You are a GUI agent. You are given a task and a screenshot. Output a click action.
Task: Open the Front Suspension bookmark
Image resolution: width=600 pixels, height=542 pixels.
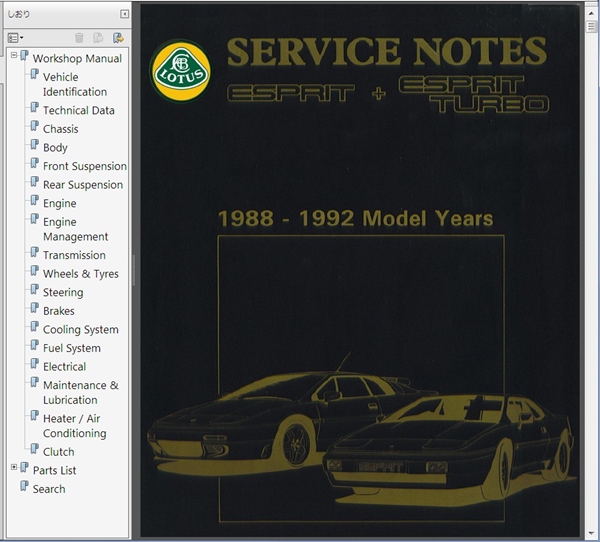(85, 166)
